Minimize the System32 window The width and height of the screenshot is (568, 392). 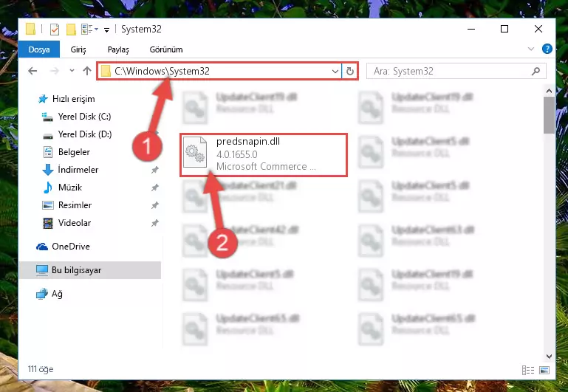point(471,29)
